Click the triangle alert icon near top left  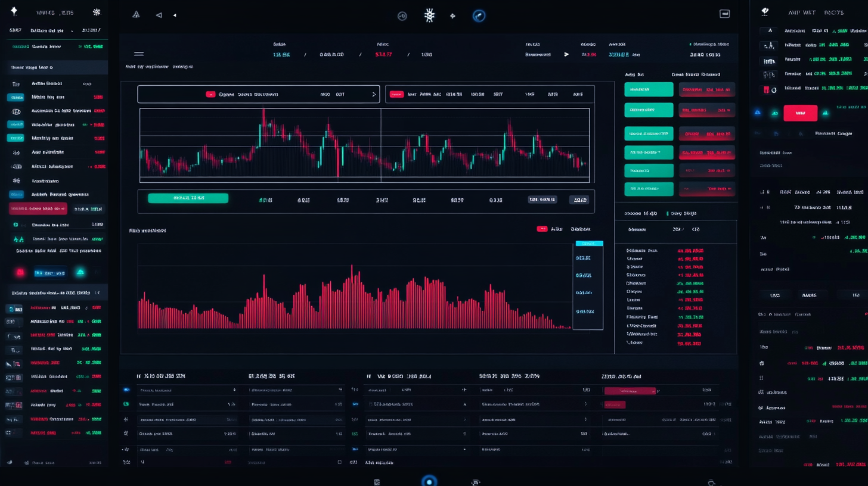pos(136,14)
